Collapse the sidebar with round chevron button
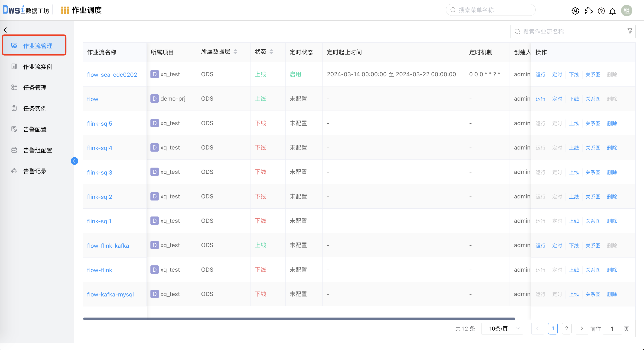This screenshot has width=644, height=350. coord(74,161)
